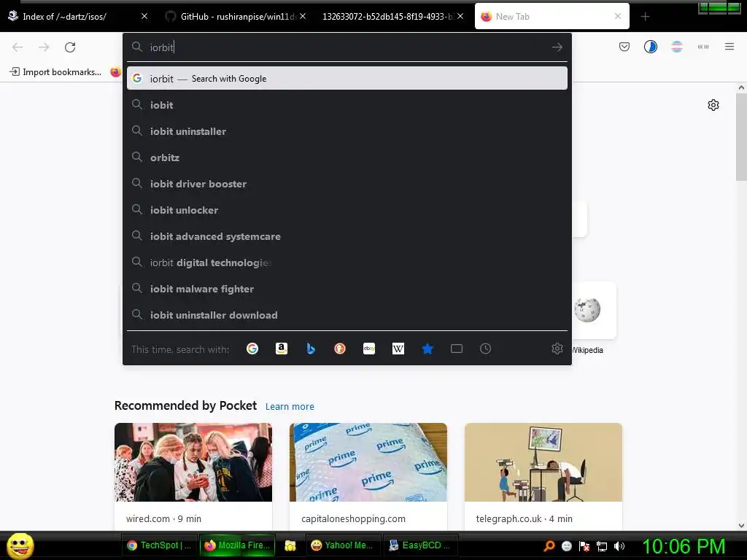Click Import bookmarks in bookmarks toolbar
747x560 pixels.
[x=55, y=72]
